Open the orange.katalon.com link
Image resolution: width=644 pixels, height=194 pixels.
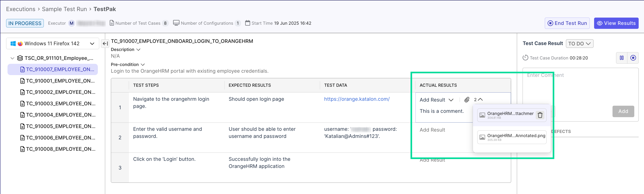tap(356, 99)
